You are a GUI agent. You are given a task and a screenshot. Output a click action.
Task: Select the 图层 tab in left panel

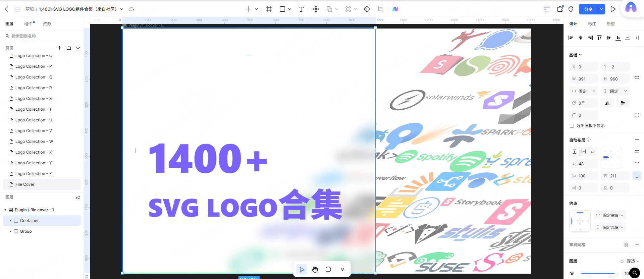point(9,24)
